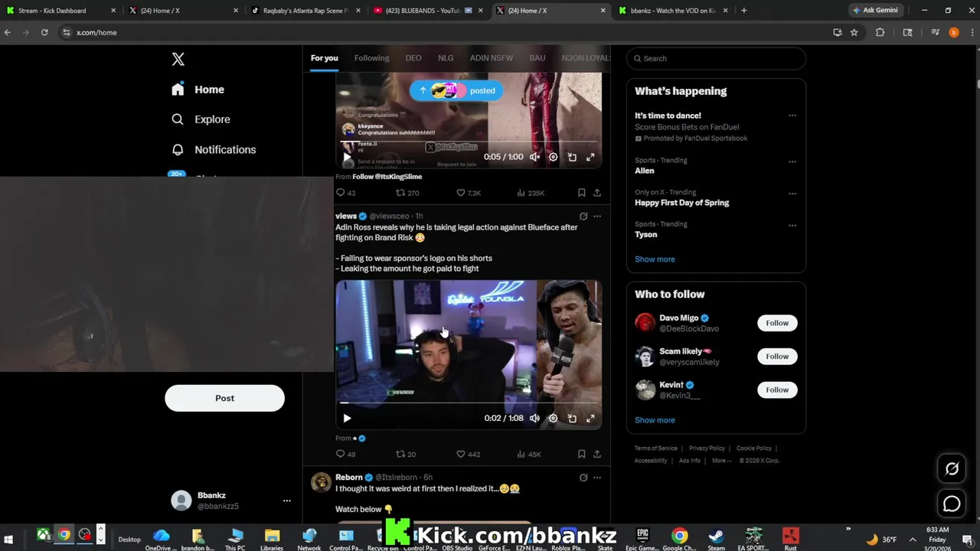Viewport: 980px width, 551px height.
Task: Click the new posts 'posted' pill
Action: (x=456, y=90)
